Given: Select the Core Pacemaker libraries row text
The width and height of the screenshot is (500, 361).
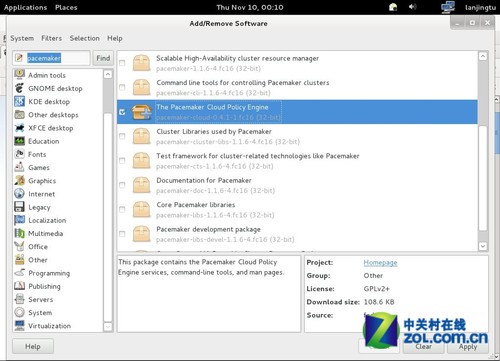Looking at the screenshot, I should [x=196, y=205].
